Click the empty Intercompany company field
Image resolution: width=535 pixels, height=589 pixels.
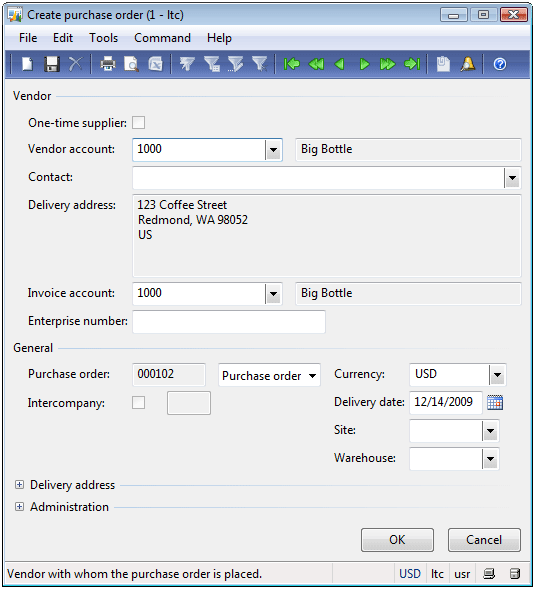point(189,403)
